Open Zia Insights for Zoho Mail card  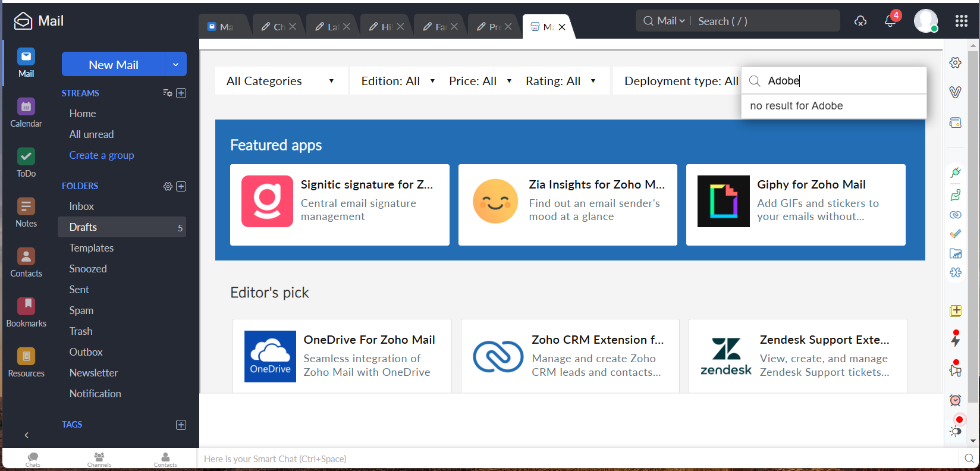pos(568,205)
